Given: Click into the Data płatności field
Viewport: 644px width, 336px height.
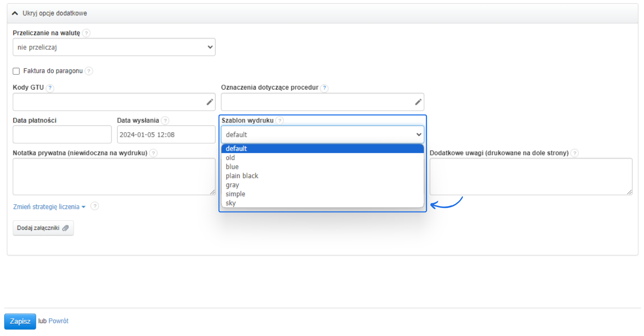Looking at the screenshot, I should pyautogui.click(x=62, y=135).
